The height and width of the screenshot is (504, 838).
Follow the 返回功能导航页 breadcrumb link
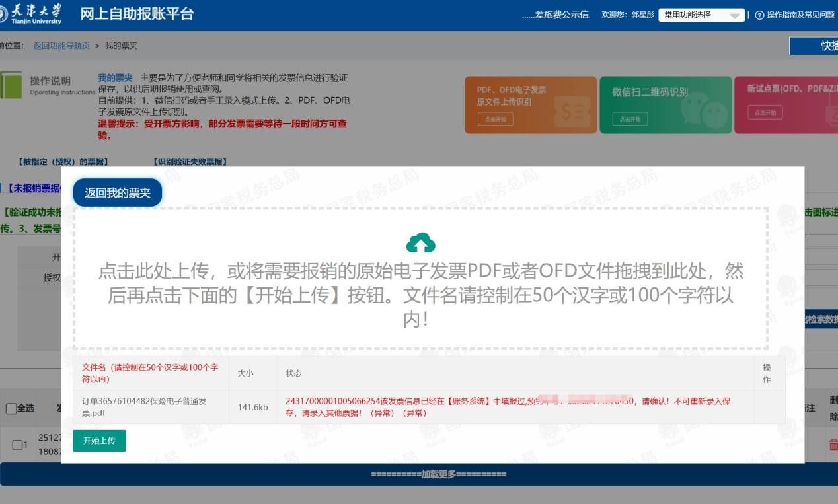[61, 46]
